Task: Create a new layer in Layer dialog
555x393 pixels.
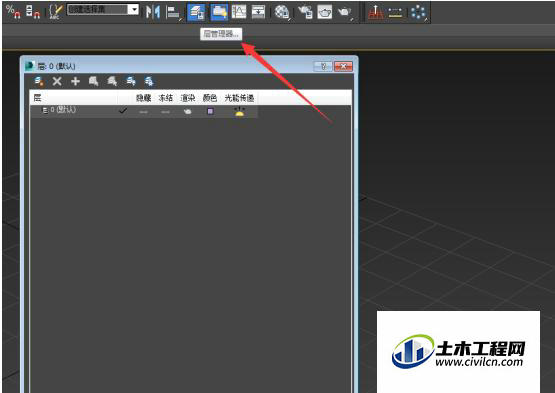Action: [39, 81]
